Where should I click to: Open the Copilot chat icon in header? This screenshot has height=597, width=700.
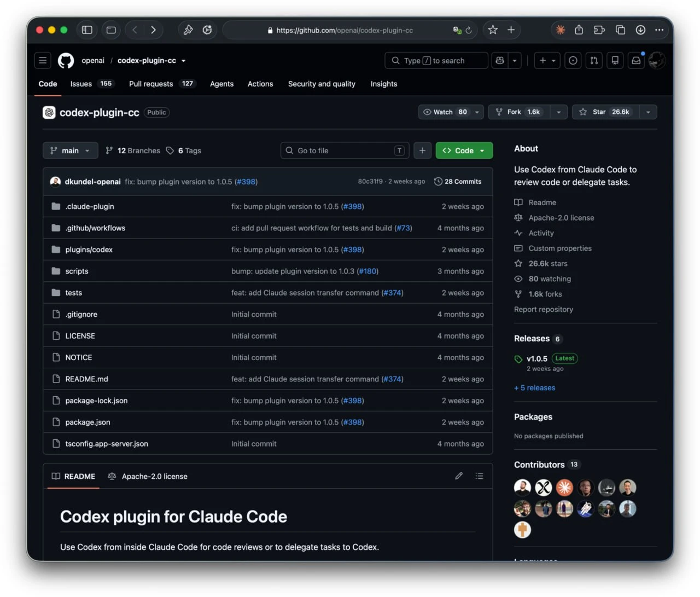click(500, 60)
